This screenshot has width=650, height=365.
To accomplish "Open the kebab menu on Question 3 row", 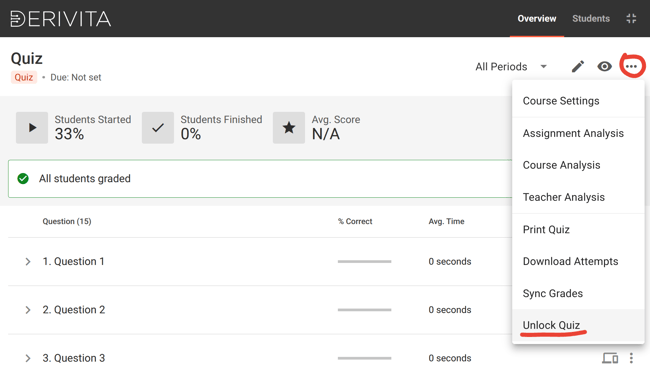I will point(631,358).
